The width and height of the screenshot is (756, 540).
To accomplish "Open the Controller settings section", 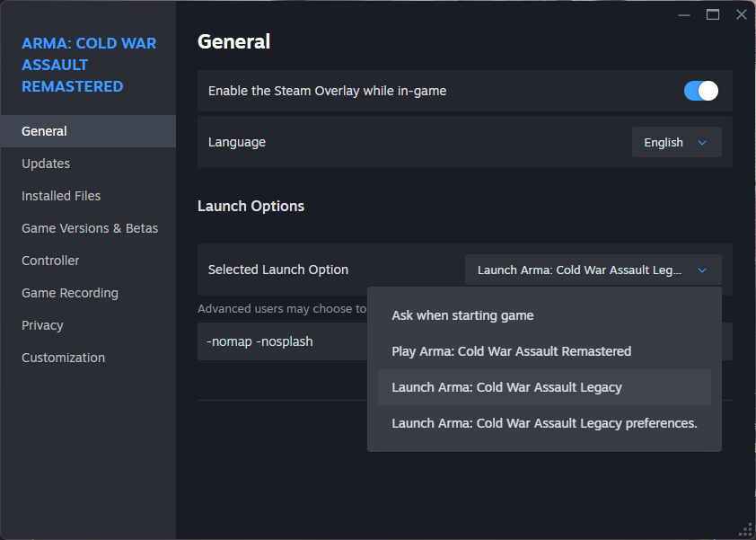I will 88,261.
